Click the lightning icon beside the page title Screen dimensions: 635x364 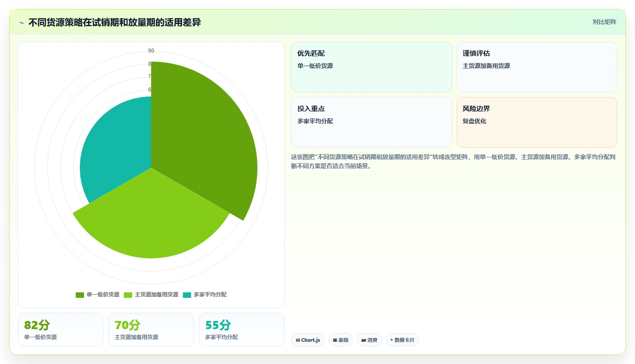point(22,23)
